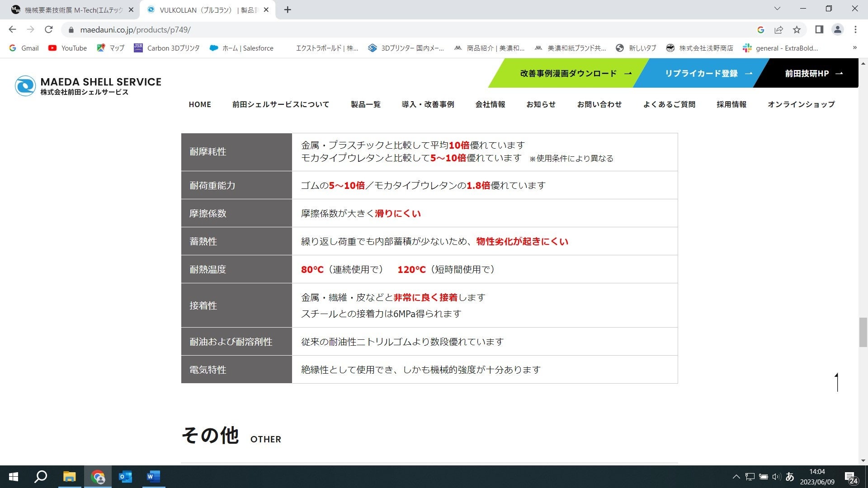Bookmark this page with star icon
This screenshot has height=488, width=868.
pos(797,30)
